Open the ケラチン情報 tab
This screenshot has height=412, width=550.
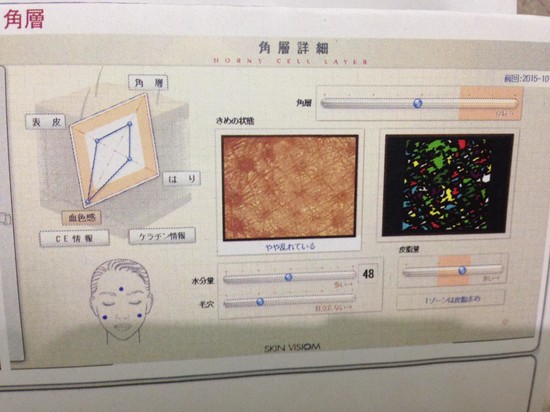[x=162, y=236]
